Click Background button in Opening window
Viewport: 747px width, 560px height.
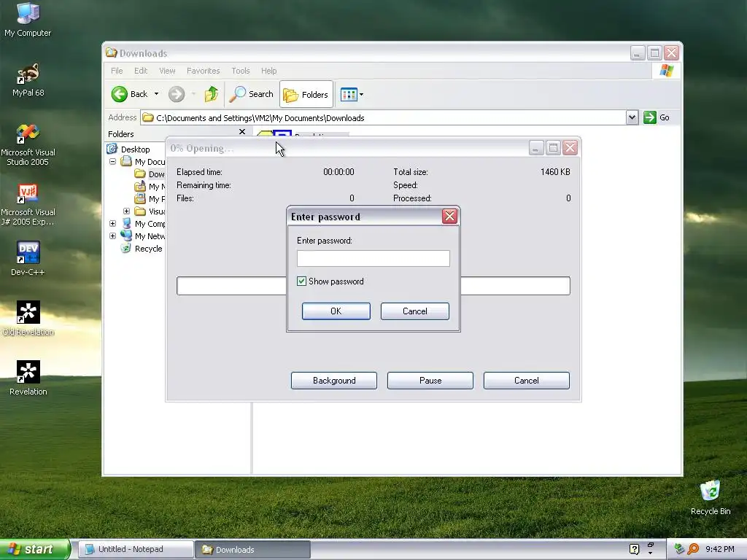(334, 381)
